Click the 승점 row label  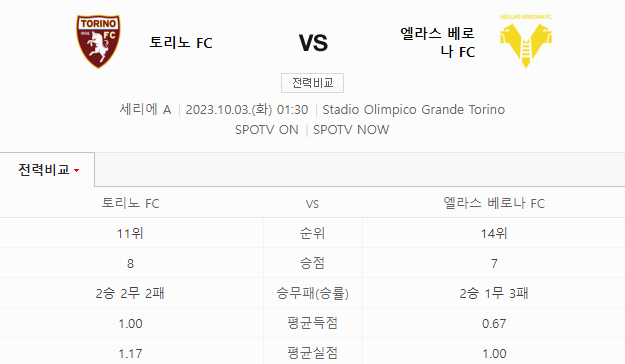[x=312, y=263]
